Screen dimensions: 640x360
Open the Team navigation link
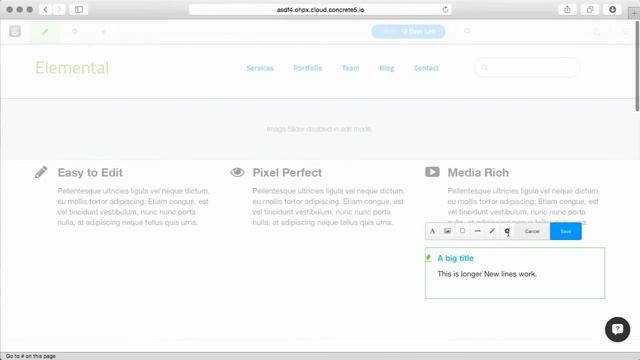[x=351, y=68]
